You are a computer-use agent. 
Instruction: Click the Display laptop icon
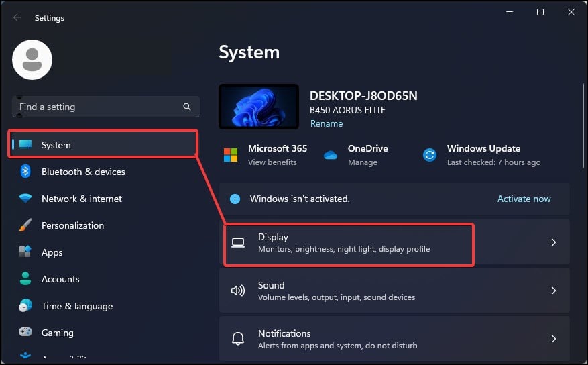pyautogui.click(x=238, y=243)
